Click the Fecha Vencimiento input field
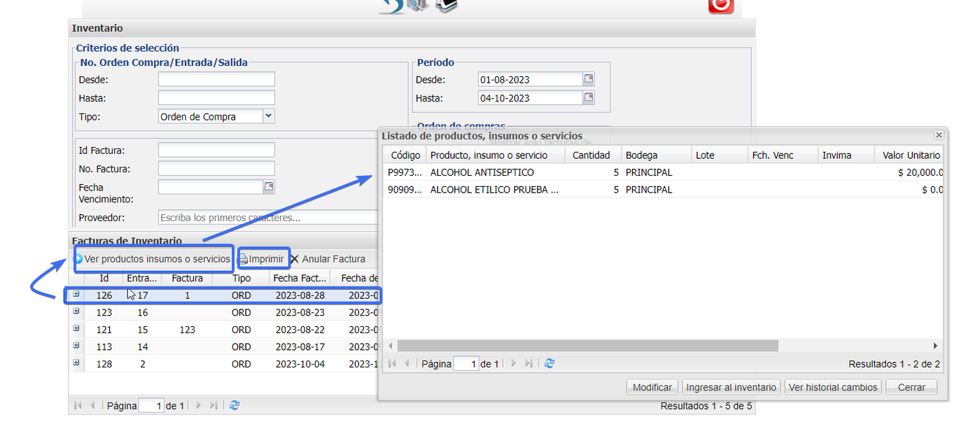Image resolution: width=980 pixels, height=434 pixels. tap(211, 187)
